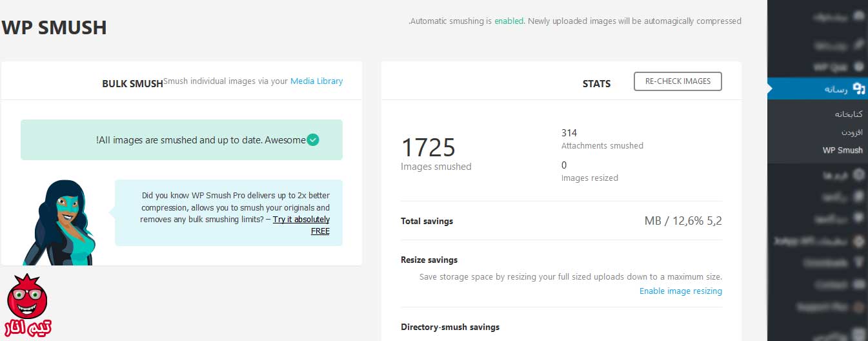868x341 pixels.
Task: Click the Contact sidebar menu icon
Action: [858, 284]
